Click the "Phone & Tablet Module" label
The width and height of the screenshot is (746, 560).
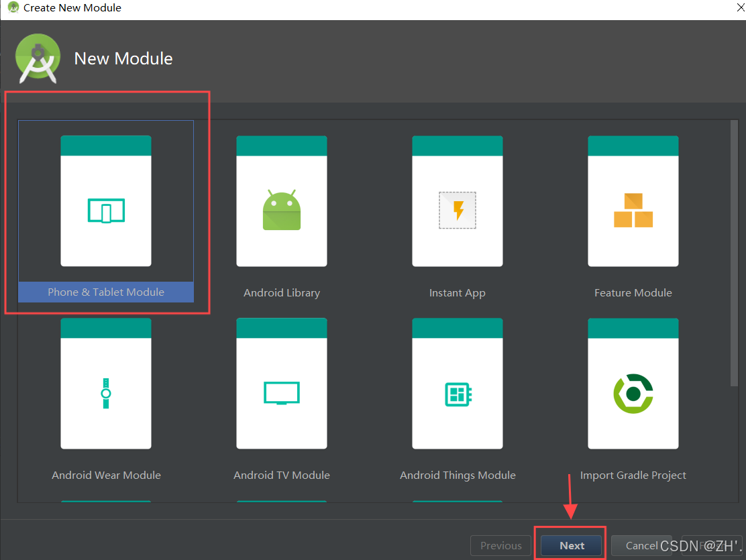click(x=106, y=292)
